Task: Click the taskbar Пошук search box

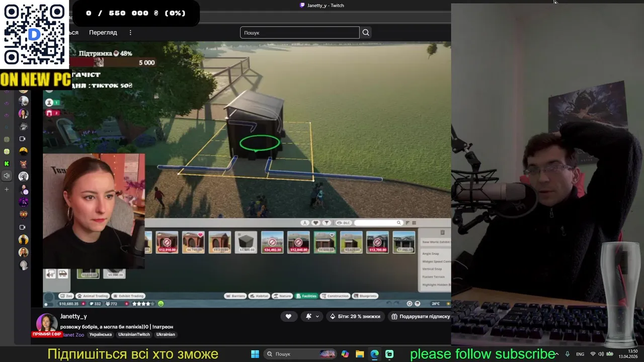Action: [301, 354]
